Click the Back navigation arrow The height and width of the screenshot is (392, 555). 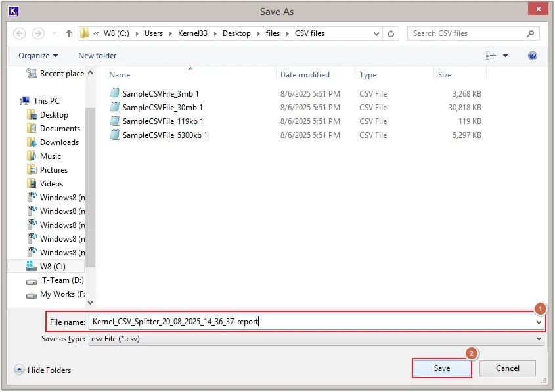pos(19,33)
